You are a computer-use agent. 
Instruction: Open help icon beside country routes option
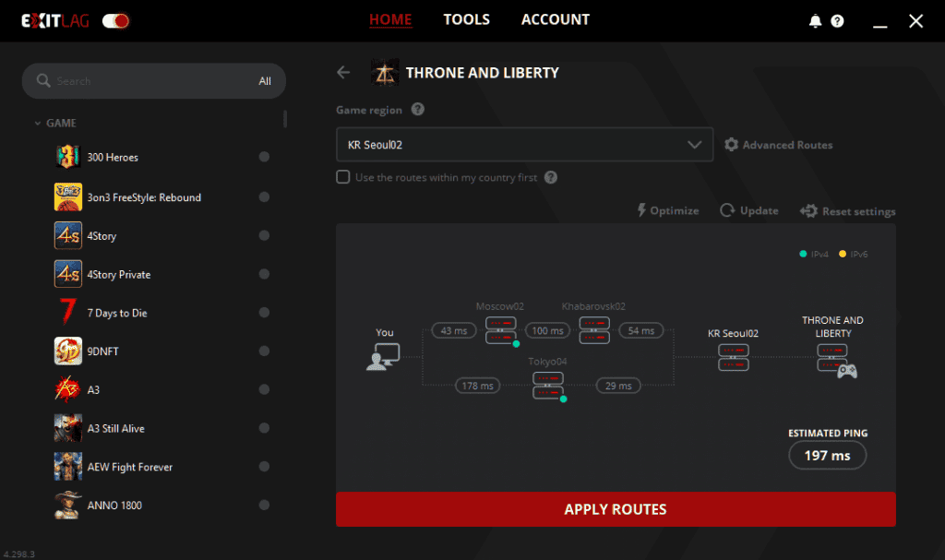point(551,177)
